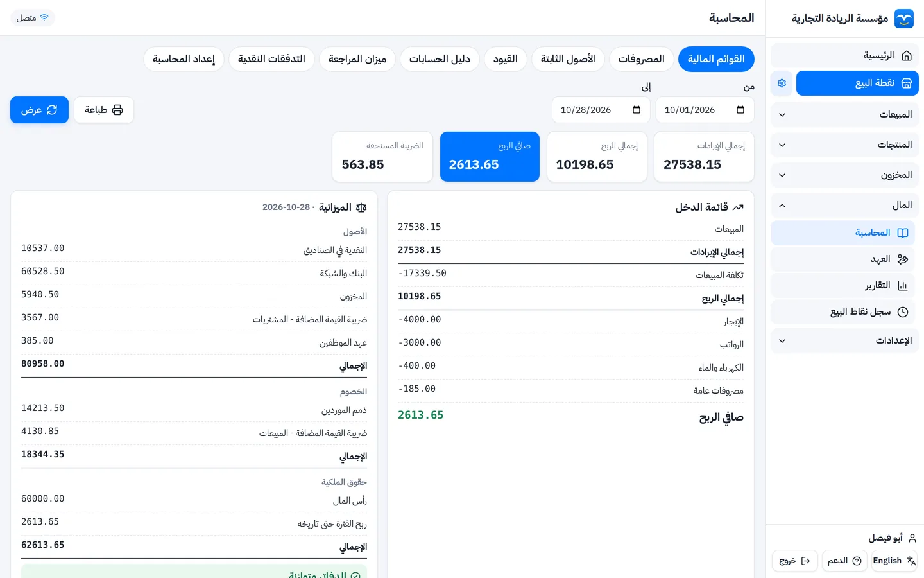The height and width of the screenshot is (578, 924).
Task: Click the الدعم support button
Action: click(x=844, y=561)
